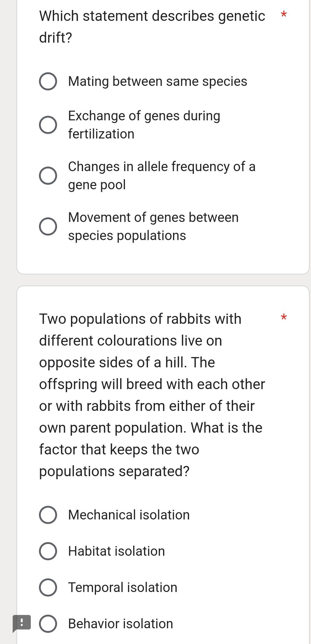Choose 'Habitat isolation' answer
The width and height of the screenshot is (311, 644).
(x=48, y=551)
